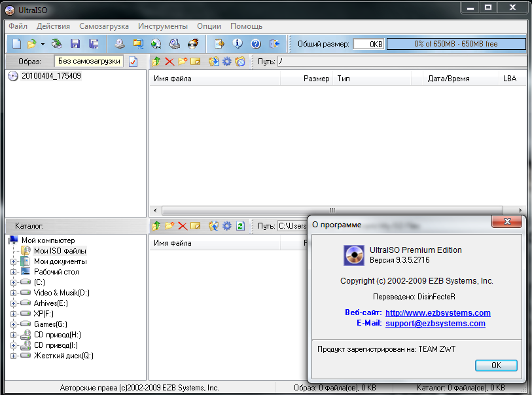Open the dropdown arrow next to Open icon

[43, 44]
